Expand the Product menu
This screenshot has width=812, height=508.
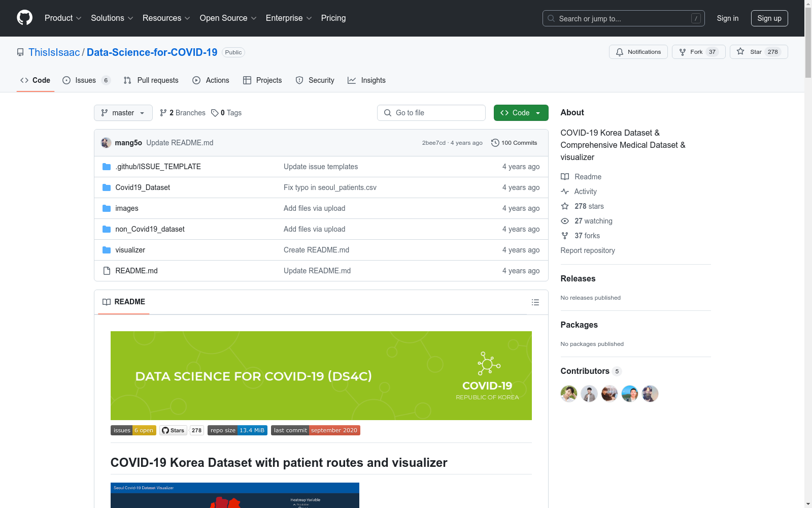(63, 18)
